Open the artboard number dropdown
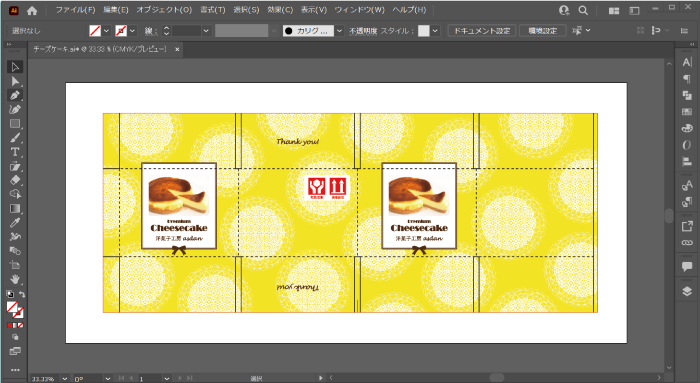Screen dimensions: 700x383 click(x=167, y=379)
